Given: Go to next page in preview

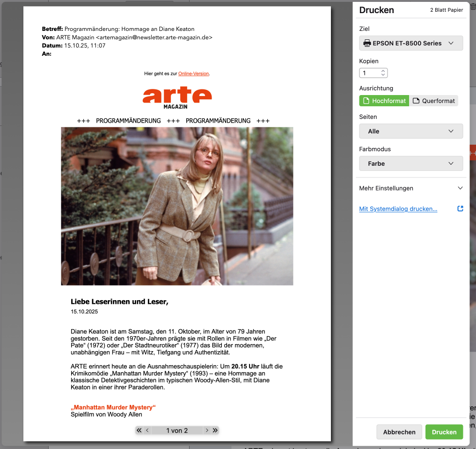Looking at the screenshot, I should pyautogui.click(x=207, y=430).
